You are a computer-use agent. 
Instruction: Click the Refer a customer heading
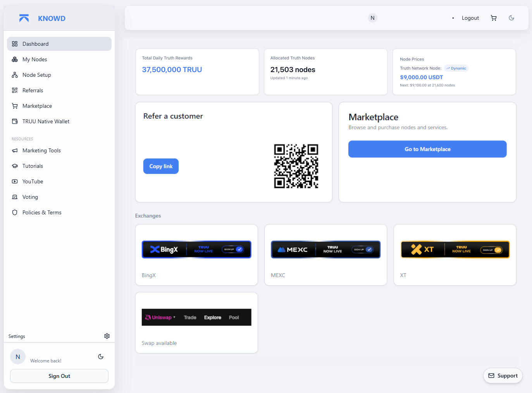pyautogui.click(x=173, y=116)
